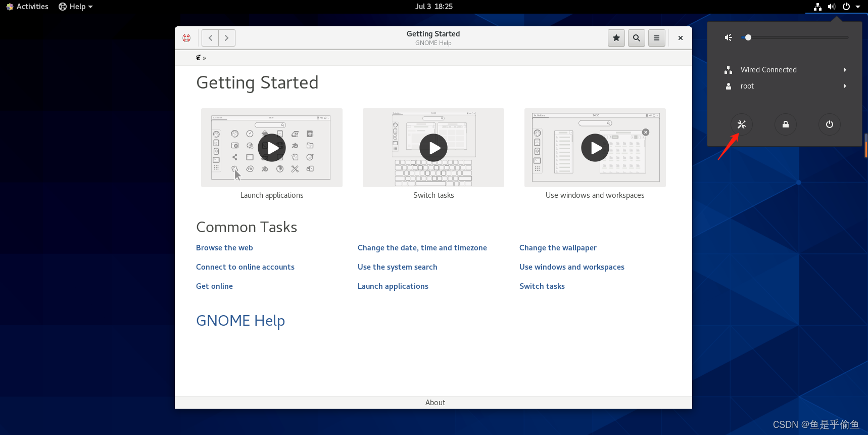Lock the screen with the padlock icon
This screenshot has width=868, height=435.
[x=786, y=124]
